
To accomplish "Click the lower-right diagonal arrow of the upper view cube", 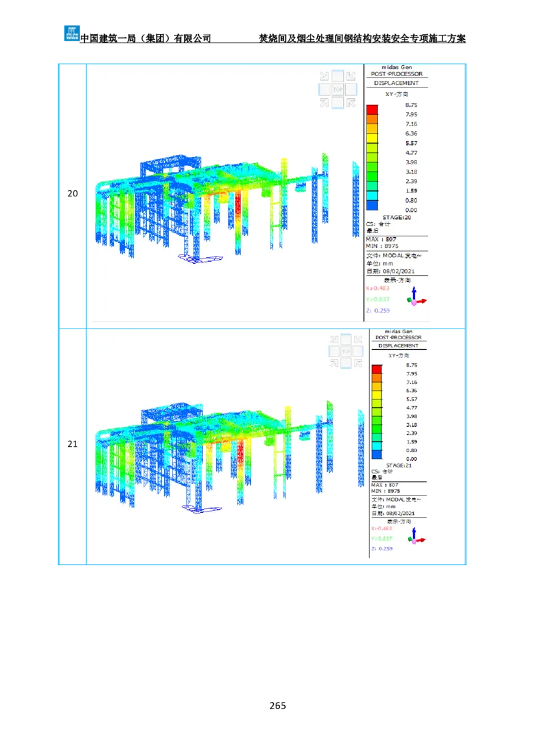I will click(350, 102).
